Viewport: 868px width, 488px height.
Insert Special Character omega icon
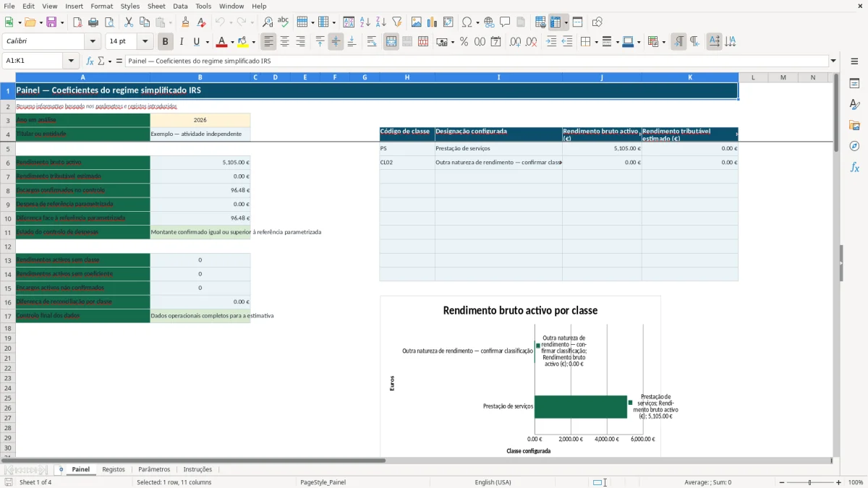(467, 22)
